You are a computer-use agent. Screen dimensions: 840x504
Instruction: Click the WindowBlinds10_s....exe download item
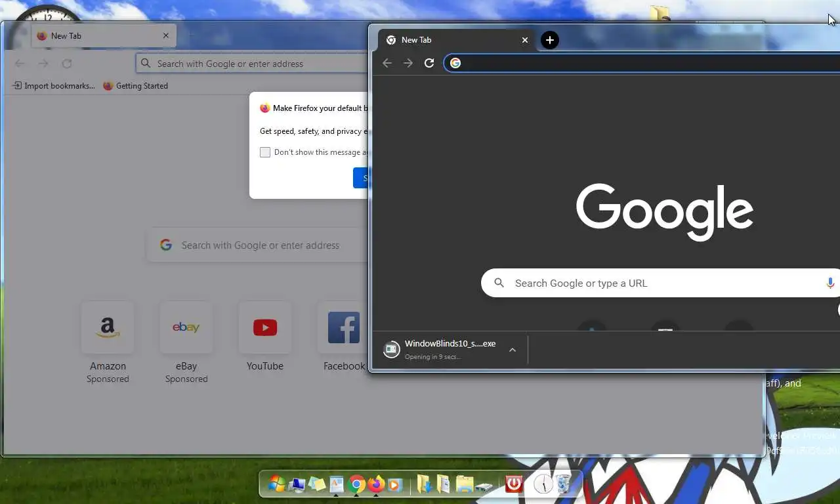pos(450,350)
